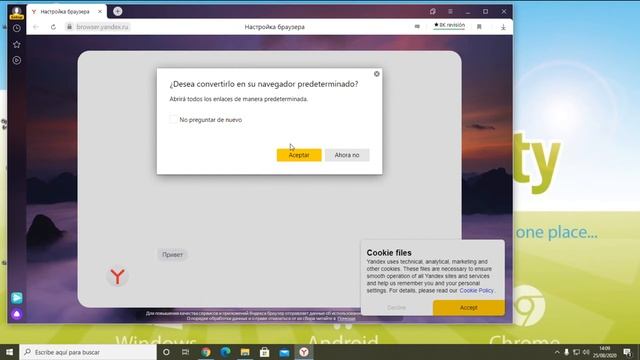Open Cortana circle icon in taskbar
640x360 pixels.
tap(166, 352)
